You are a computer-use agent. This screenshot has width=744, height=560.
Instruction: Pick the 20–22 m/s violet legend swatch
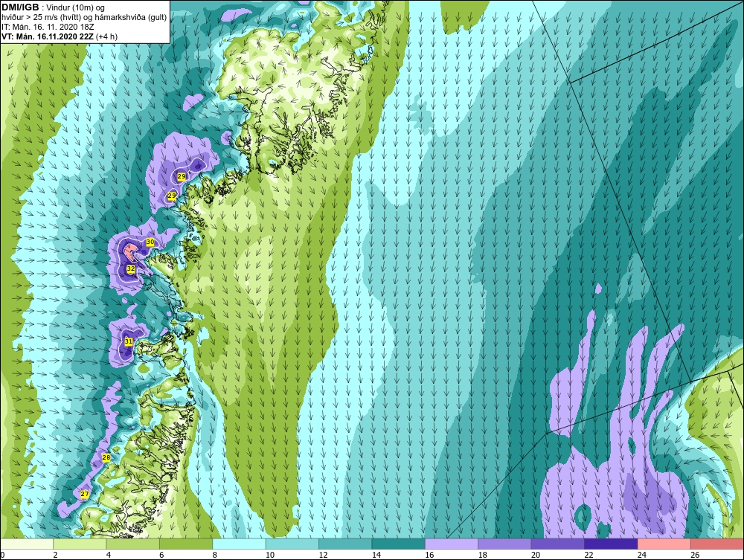[x=558, y=544]
